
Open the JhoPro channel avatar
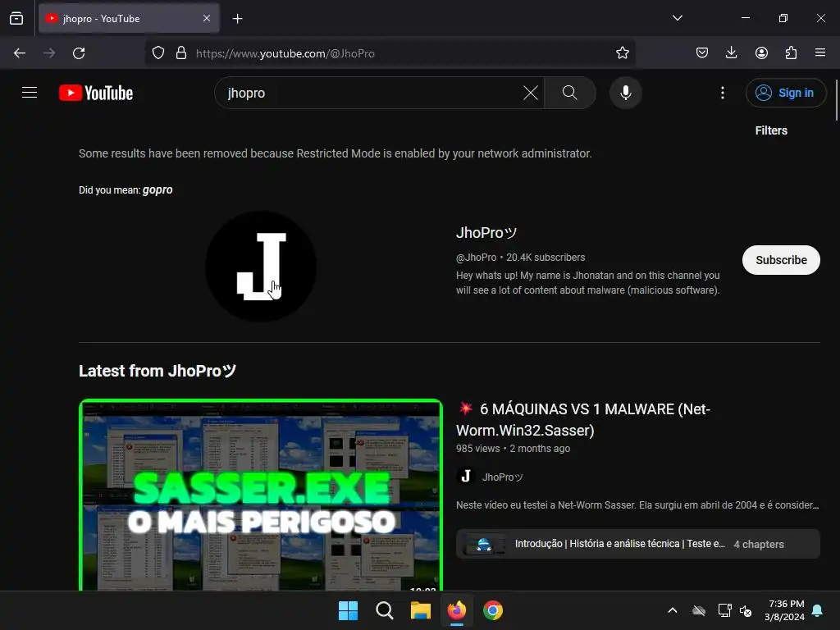click(x=260, y=267)
